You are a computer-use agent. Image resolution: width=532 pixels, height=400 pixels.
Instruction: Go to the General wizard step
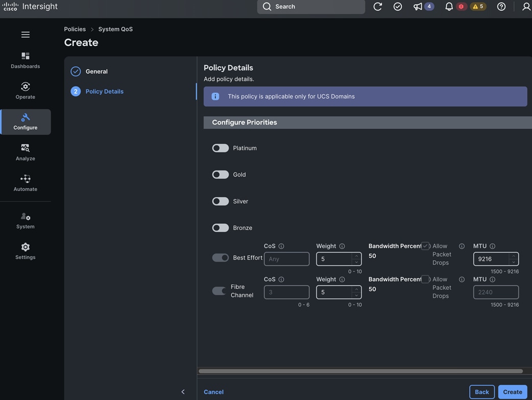point(89,71)
